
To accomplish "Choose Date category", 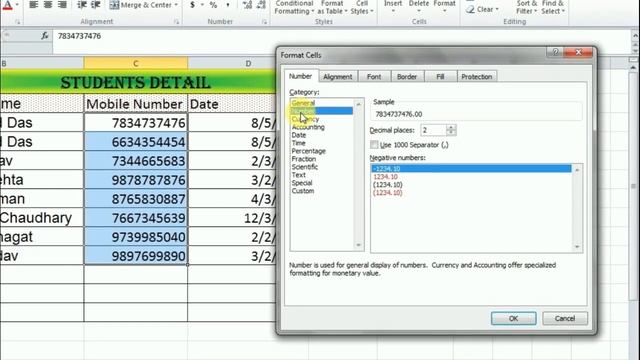I will (x=299, y=135).
